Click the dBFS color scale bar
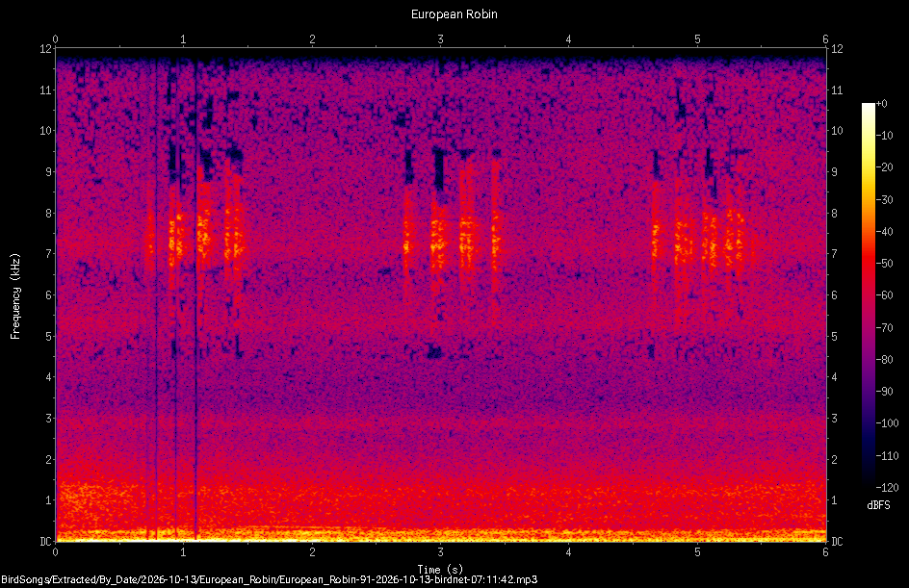 [868, 295]
